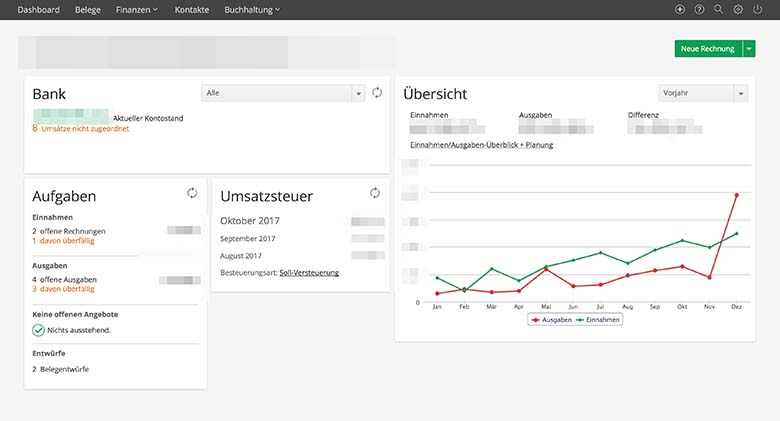The height and width of the screenshot is (421, 780).
Task: Toggle Einnahmen series in chart legend
Action: [598, 320]
